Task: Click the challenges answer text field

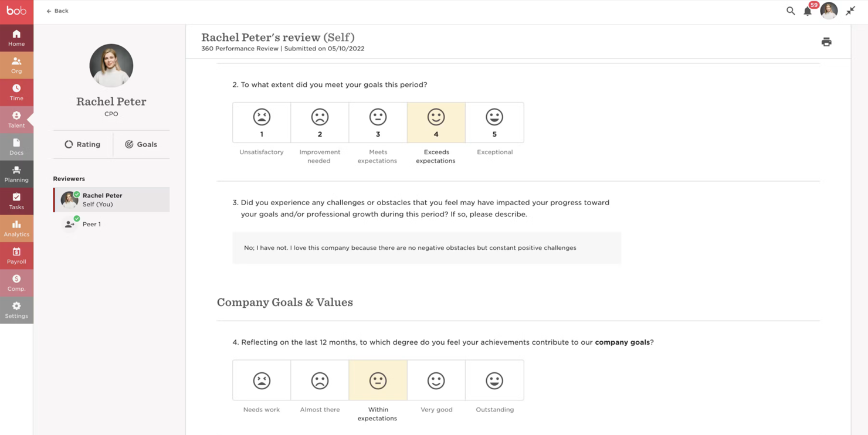Action: click(x=426, y=248)
